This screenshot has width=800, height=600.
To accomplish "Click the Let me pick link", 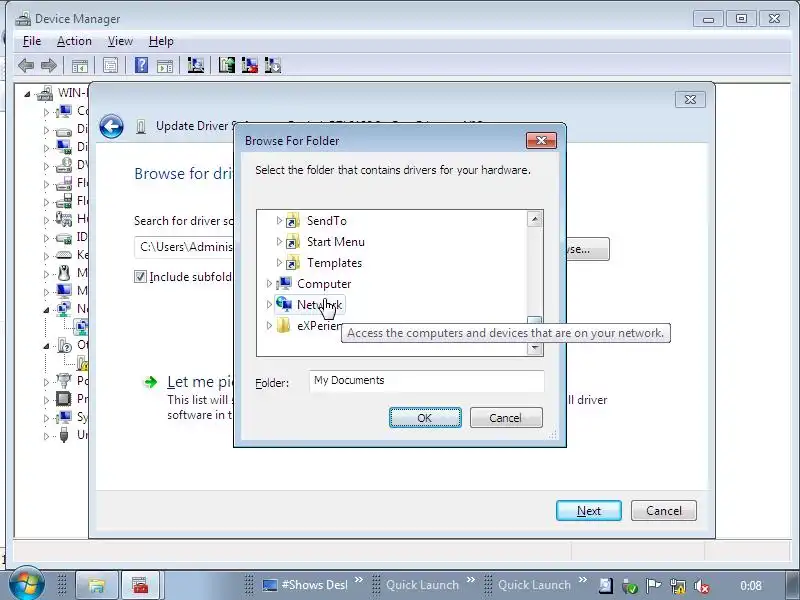I will (x=200, y=382).
